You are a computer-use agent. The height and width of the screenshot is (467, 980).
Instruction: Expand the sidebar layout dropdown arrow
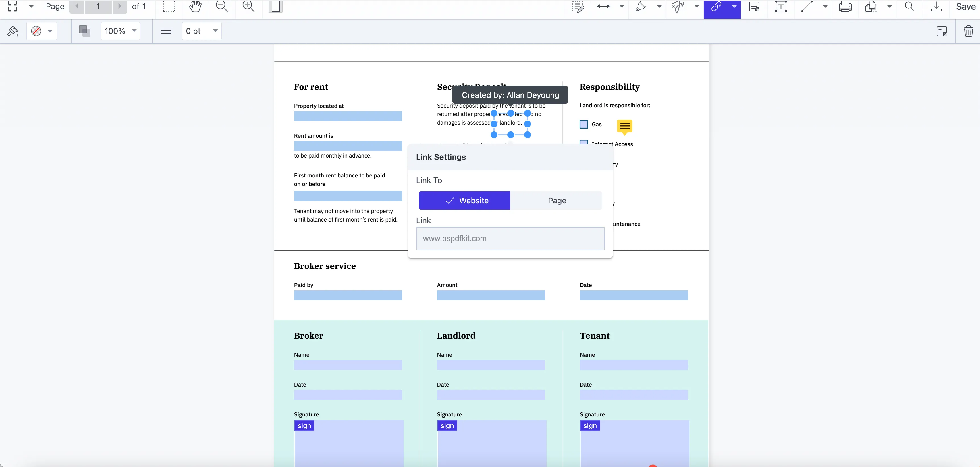[31, 6]
